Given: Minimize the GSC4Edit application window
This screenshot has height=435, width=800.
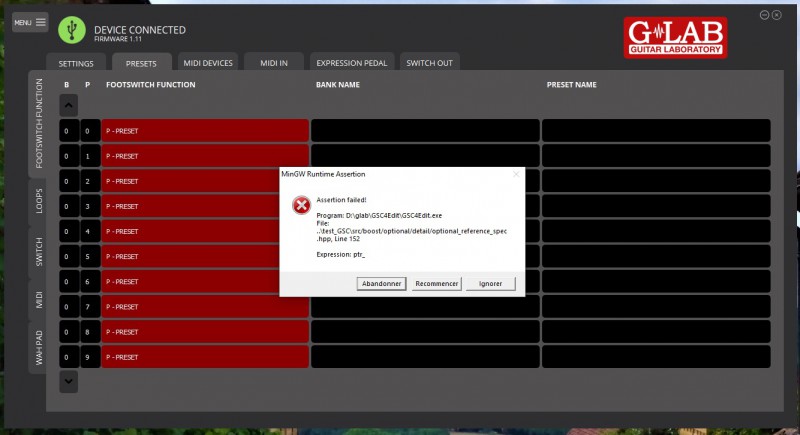Looking at the screenshot, I should coord(764,15).
